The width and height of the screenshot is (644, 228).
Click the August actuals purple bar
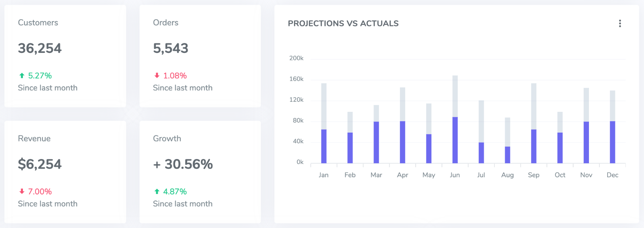pyautogui.click(x=507, y=155)
